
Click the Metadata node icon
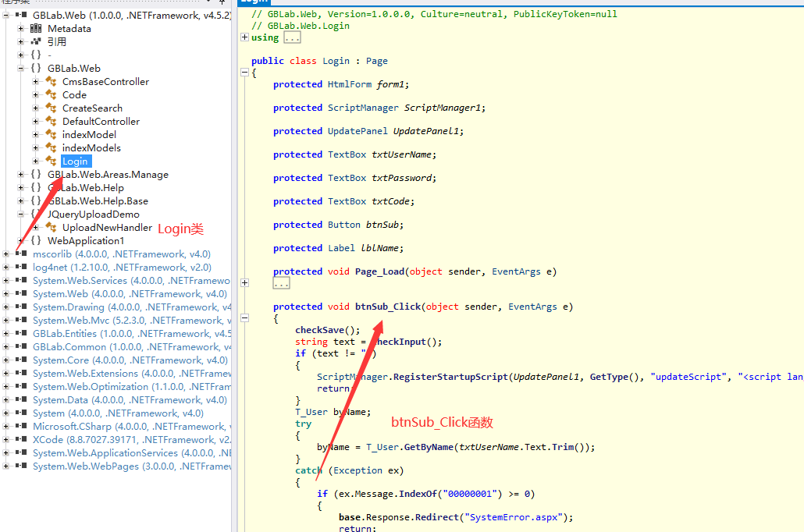click(x=36, y=29)
